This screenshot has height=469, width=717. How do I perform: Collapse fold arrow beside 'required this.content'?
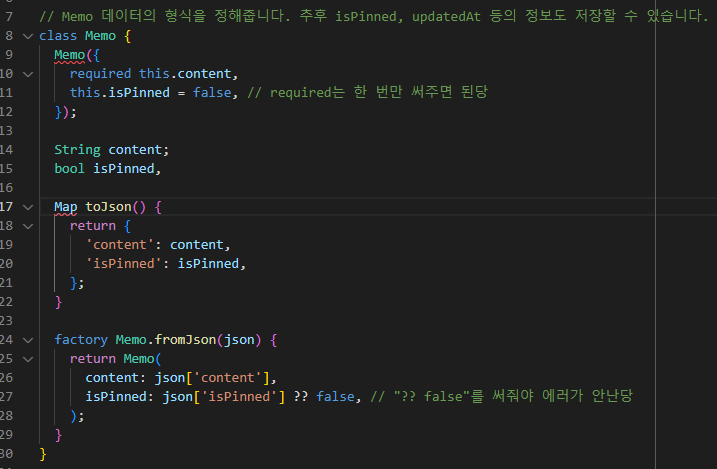point(28,74)
